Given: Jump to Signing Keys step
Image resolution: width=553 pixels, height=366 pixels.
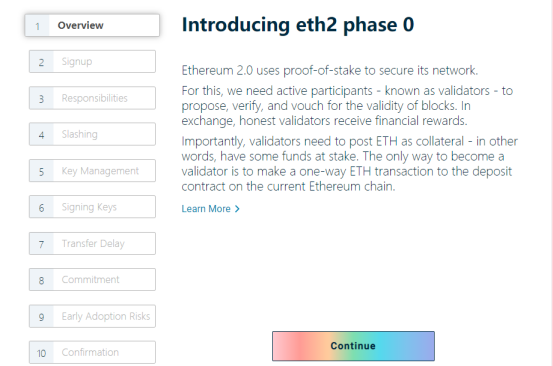Looking at the screenshot, I should [x=92, y=207].
